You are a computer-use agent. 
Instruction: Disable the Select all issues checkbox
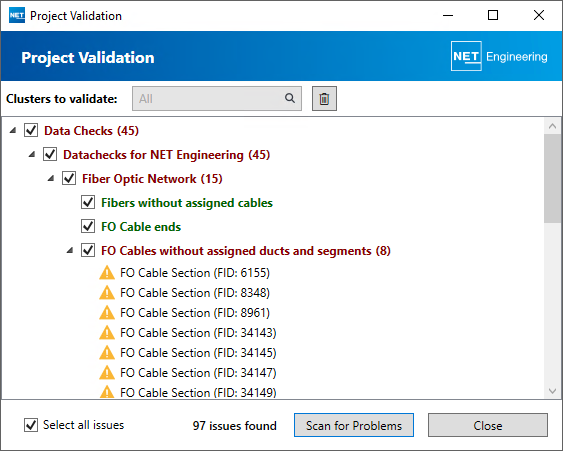[x=31, y=425]
